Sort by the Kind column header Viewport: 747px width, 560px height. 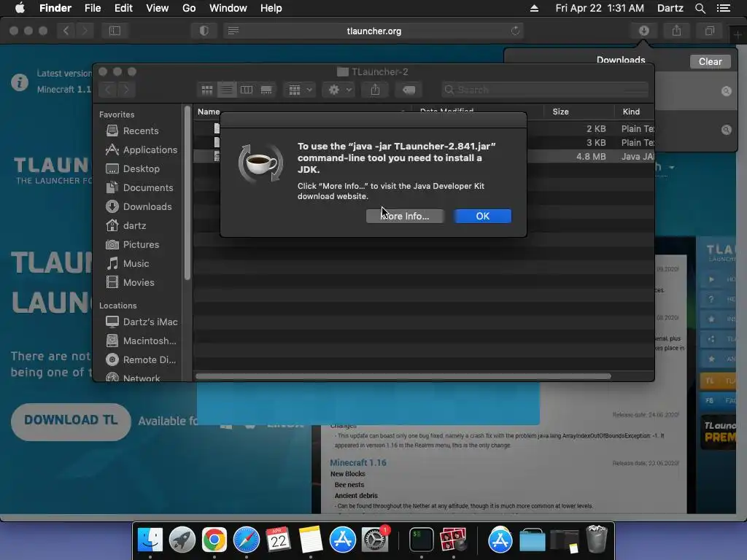631,112
